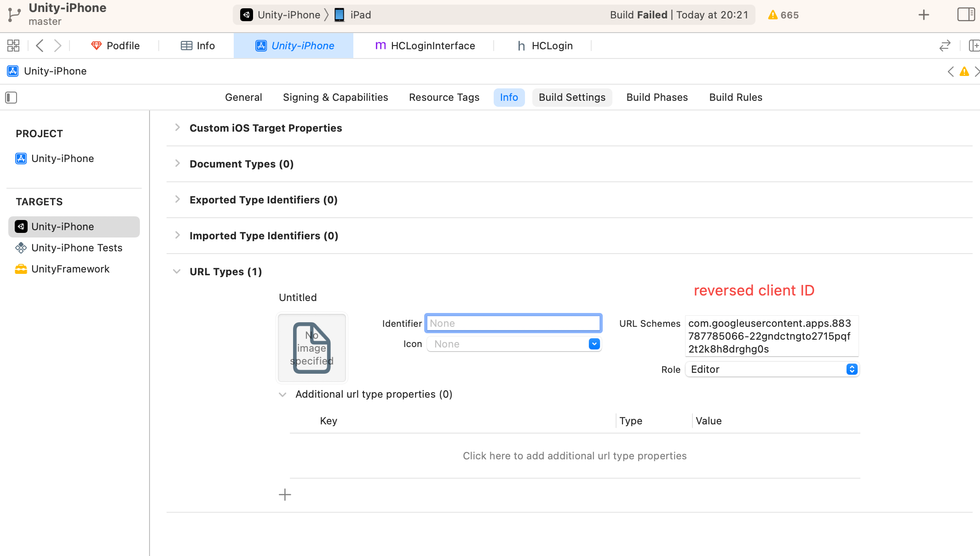
Task: Add an editor on the right
Action: click(x=974, y=46)
